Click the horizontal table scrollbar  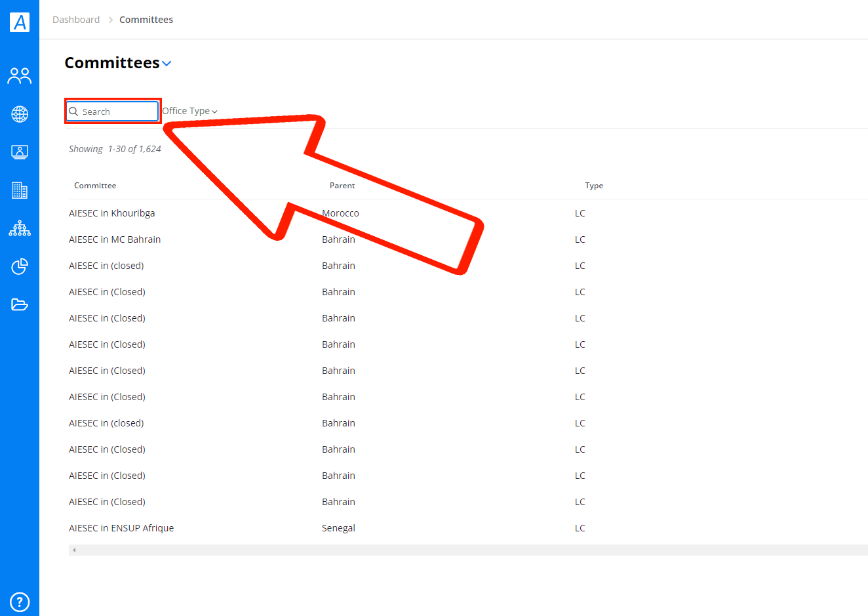coord(468,550)
